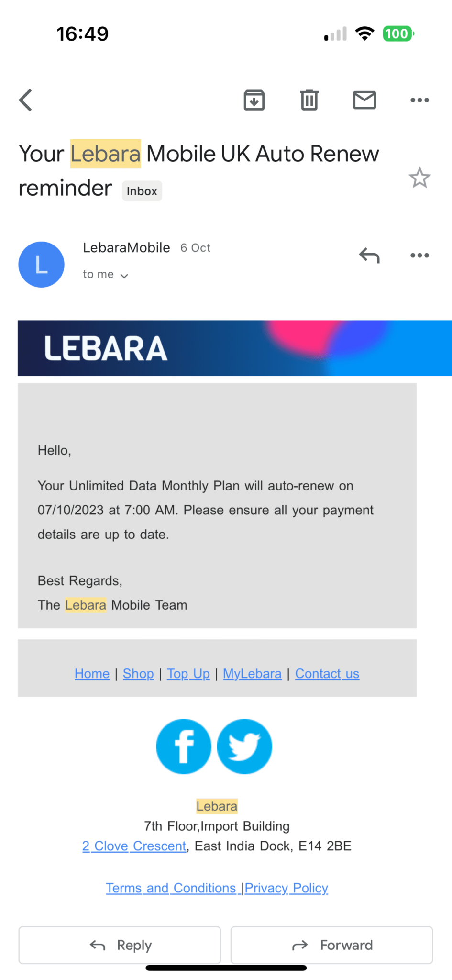Mark the email as unread

click(x=364, y=100)
